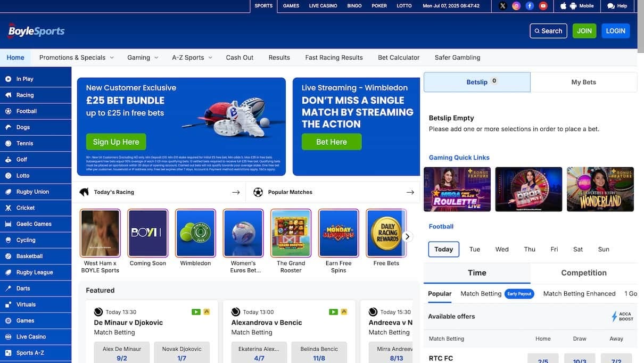Select the Tue day filter

[x=474, y=249]
